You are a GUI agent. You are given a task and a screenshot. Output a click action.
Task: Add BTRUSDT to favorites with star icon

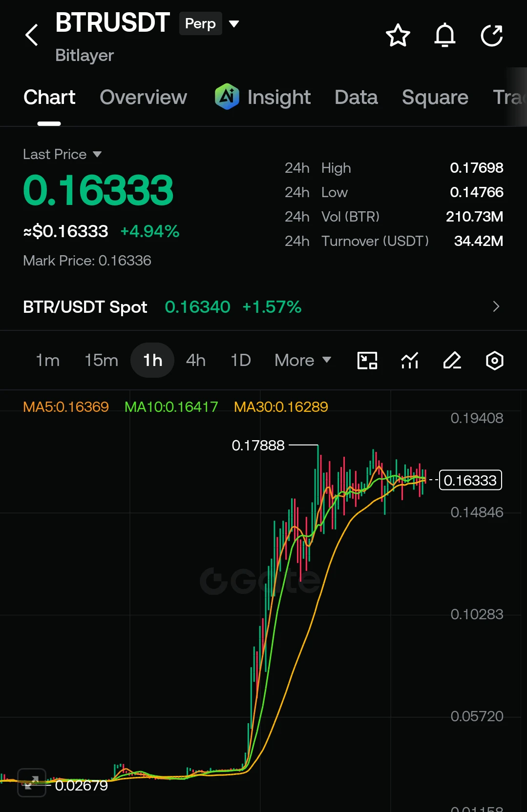point(398,35)
